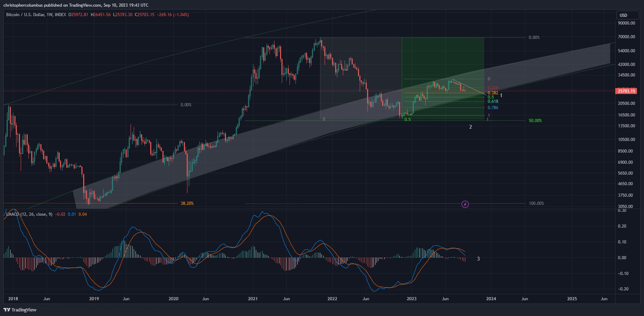Click the LMACD histogram value -0.02
The height and width of the screenshot is (316, 644).
pos(60,214)
